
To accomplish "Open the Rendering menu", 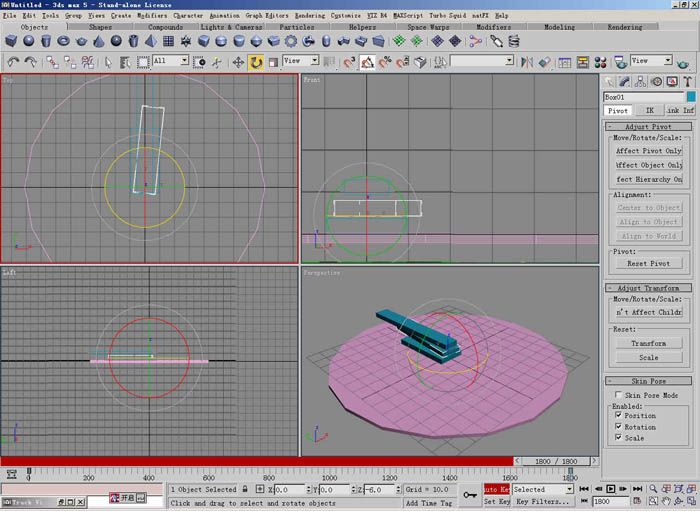I will pos(310,15).
